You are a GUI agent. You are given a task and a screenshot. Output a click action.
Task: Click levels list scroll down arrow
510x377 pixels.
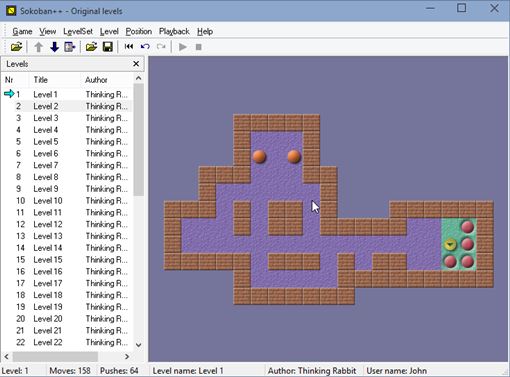(x=139, y=345)
